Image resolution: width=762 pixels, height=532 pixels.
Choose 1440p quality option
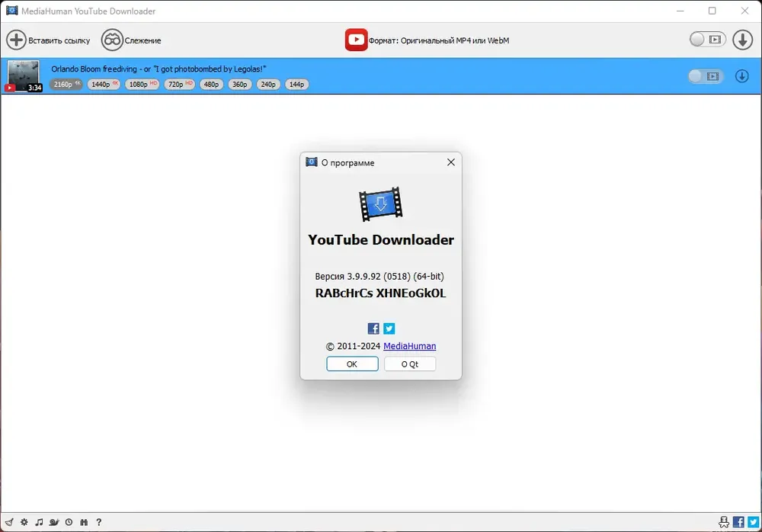pyautogui.click(x=104, y=84)
